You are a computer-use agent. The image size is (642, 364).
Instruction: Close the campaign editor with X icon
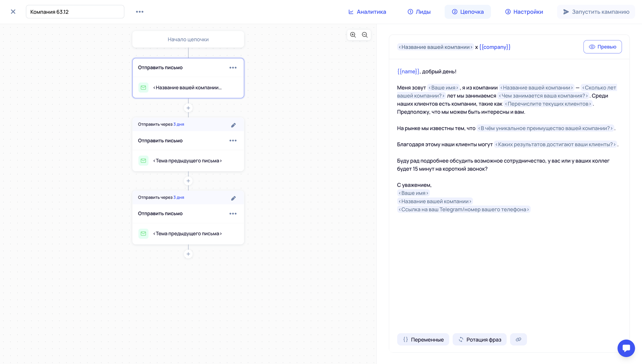13,12
